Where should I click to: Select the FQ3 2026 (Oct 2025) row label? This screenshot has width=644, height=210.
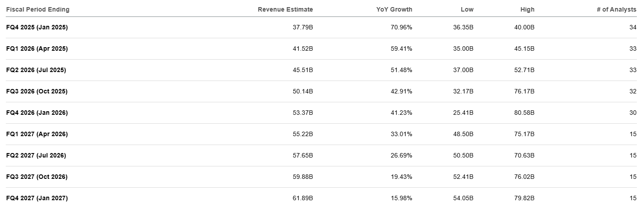coord(37,91)
